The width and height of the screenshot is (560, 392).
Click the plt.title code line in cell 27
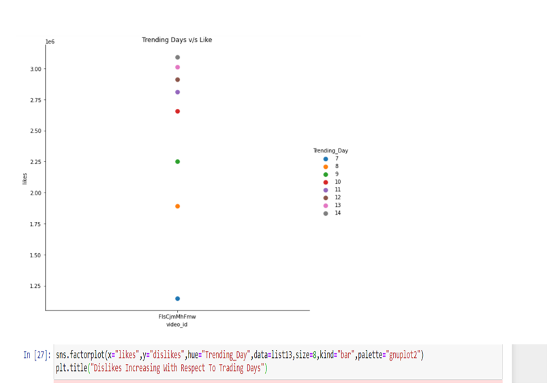[161, 367]
